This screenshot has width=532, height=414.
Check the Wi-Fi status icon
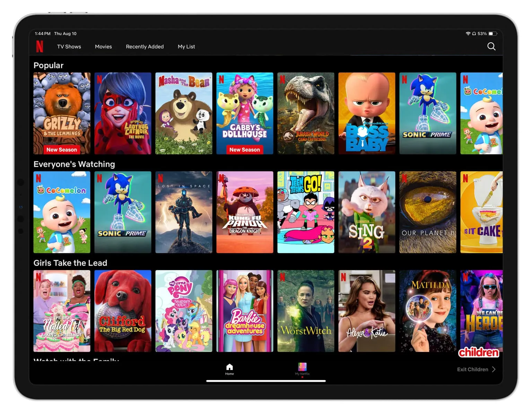(468, 34)
